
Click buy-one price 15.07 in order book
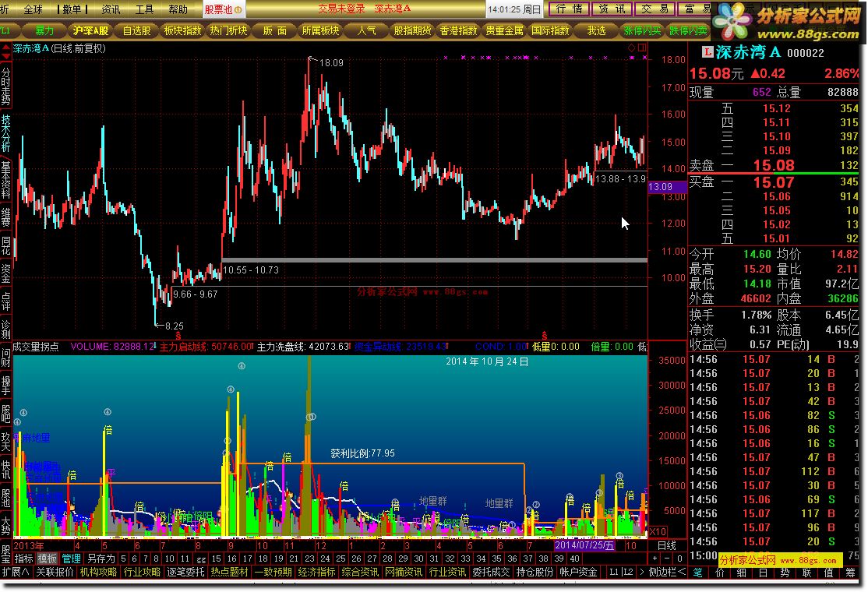[774, 182]
